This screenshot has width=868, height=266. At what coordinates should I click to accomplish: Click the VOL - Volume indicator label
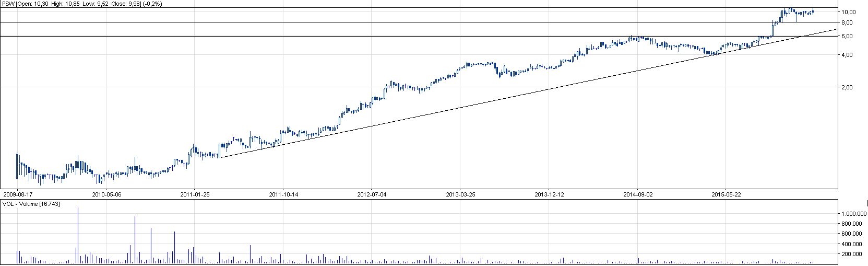(x=31, y=204)
